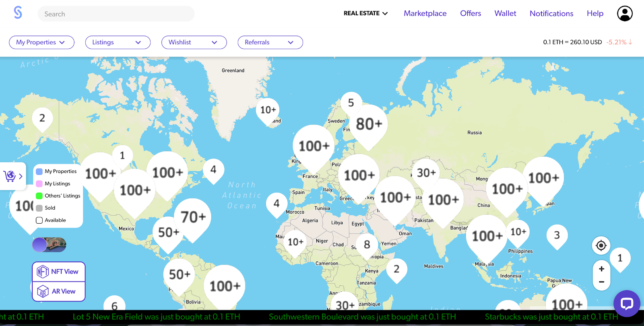Open the Offers page
The image size is (644, 326).
pos(471,13)
